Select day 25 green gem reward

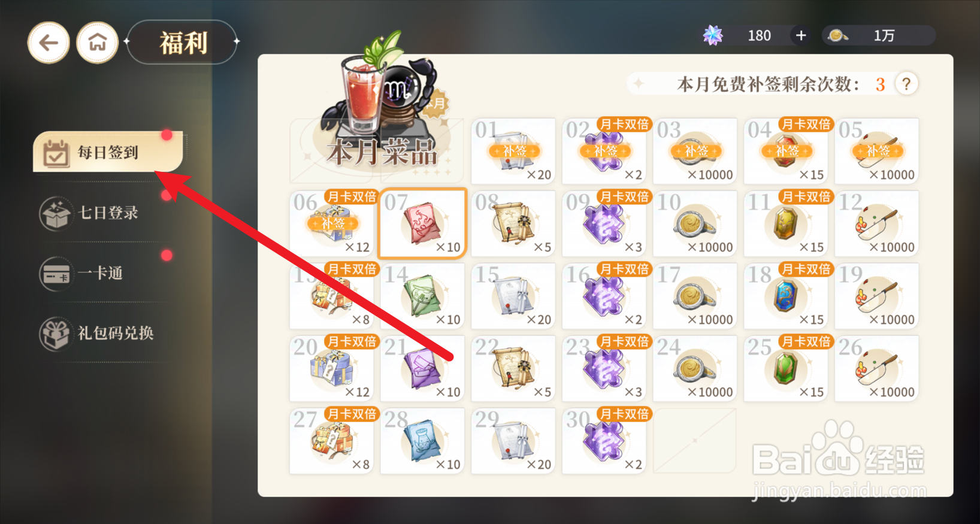coord(786,368)
